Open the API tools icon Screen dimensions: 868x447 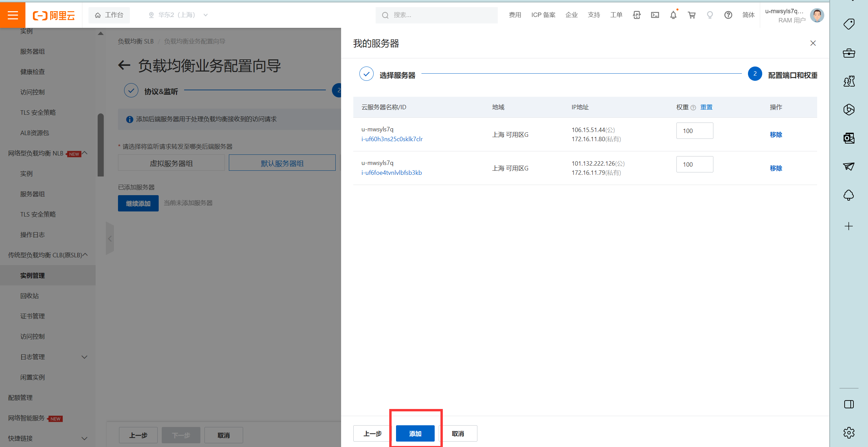point(637,15)
